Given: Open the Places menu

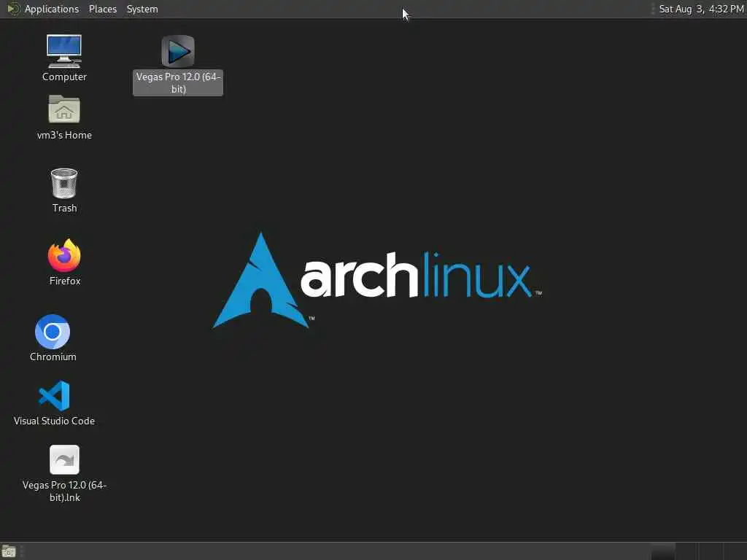Looking at the screenshot, I should (103, 9).
